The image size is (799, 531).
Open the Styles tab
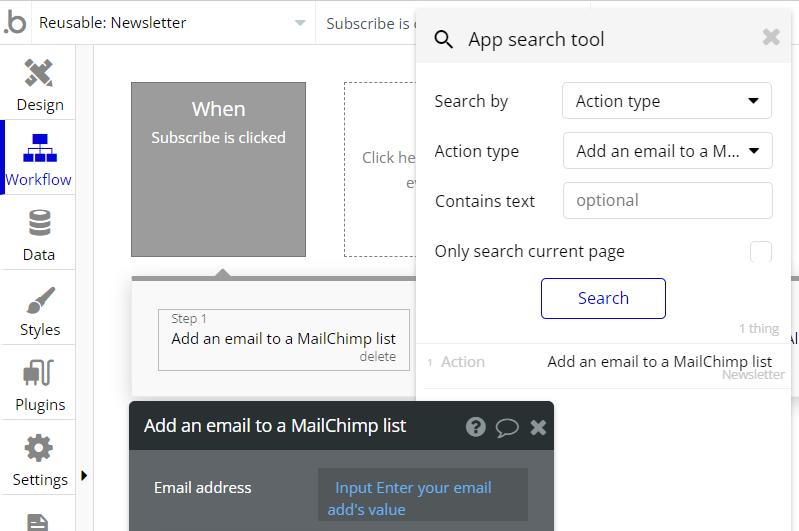(x=39, y=310)
